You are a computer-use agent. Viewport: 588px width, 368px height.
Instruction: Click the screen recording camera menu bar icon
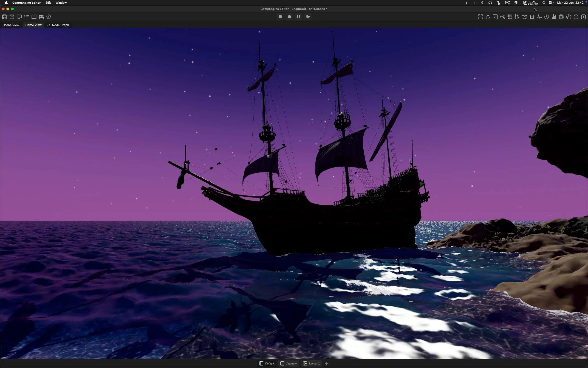click(x=508, y=3)
